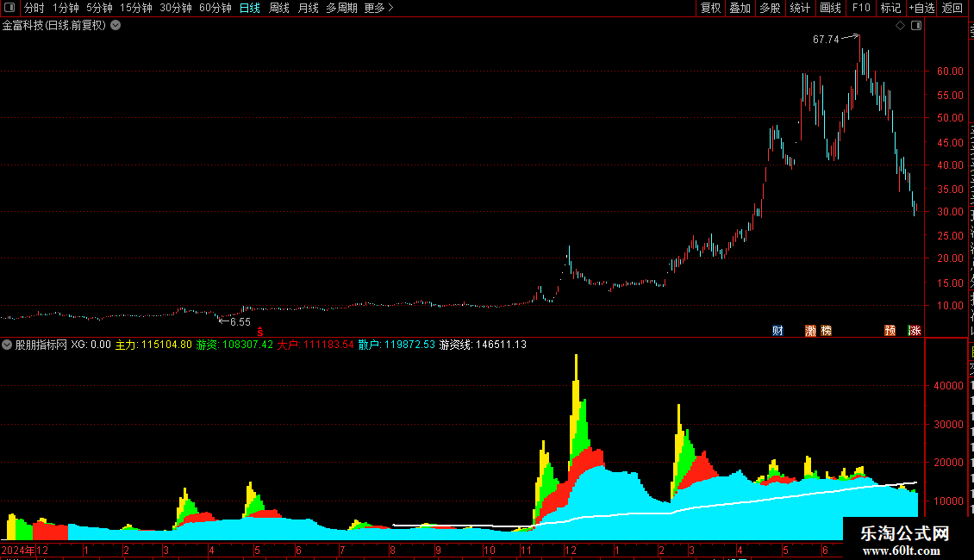
Task: Click the 返回 back button
Action: [x=952, y=8]
